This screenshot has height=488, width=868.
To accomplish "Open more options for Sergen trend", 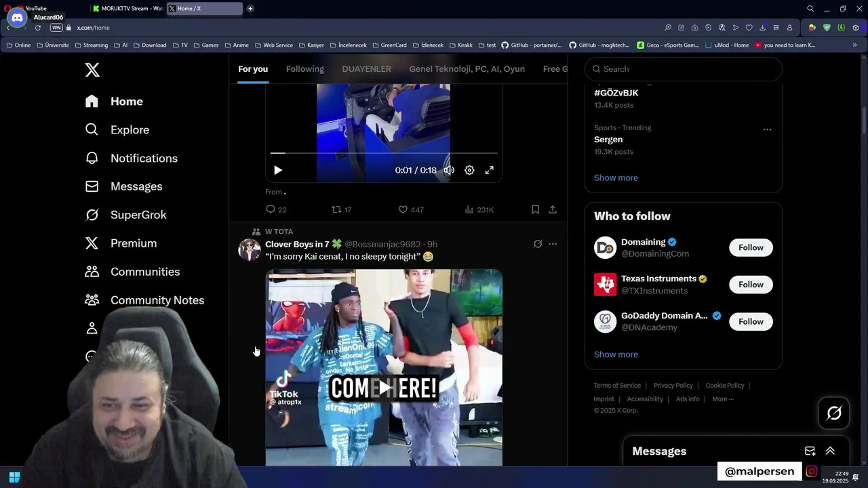I will (767, 129).
